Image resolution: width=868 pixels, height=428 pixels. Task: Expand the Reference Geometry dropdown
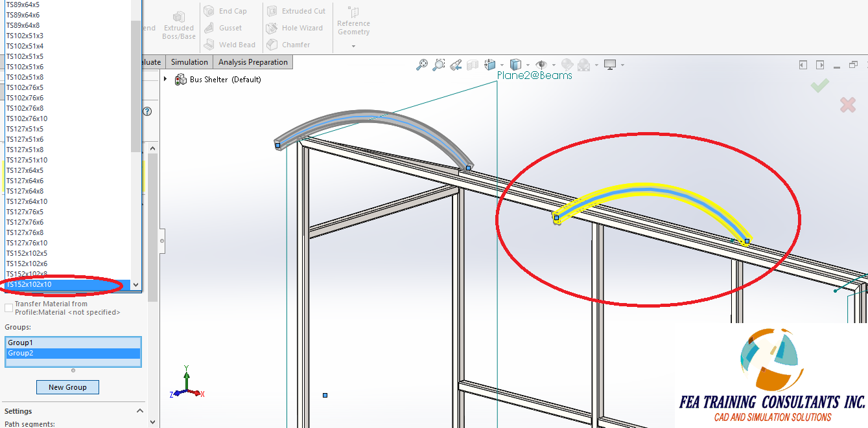(353, 45)
